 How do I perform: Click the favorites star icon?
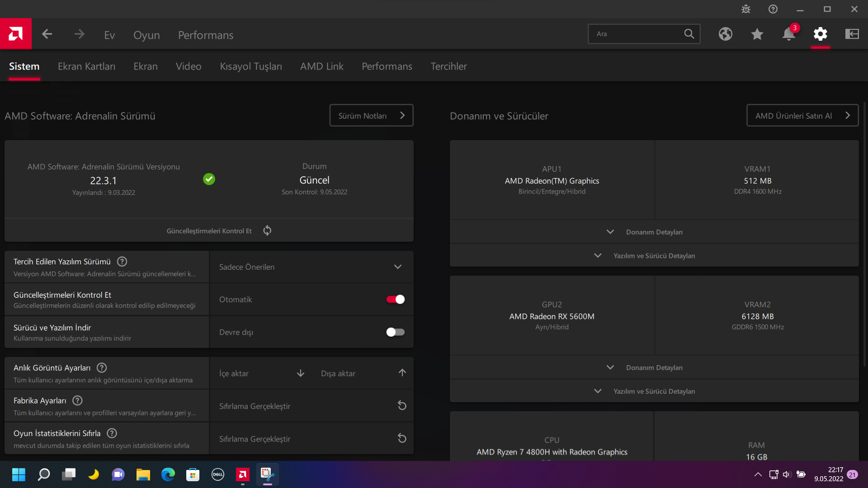(x=757, y=34)
